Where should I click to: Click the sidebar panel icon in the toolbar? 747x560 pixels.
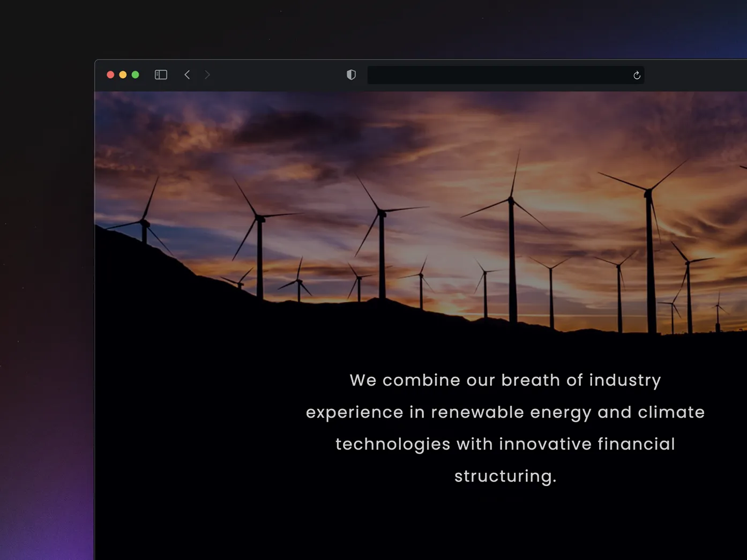point(161,74)
